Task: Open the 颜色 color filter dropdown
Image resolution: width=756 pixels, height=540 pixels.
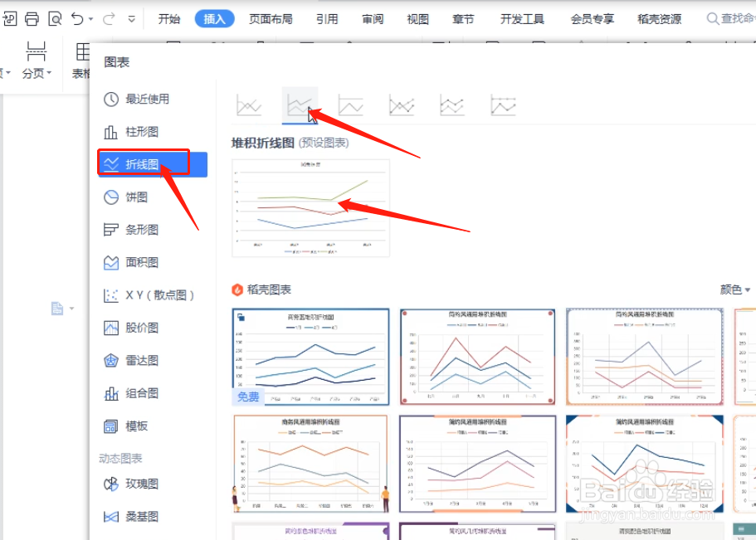Action: pyautogui.click(x=735, y=289)
